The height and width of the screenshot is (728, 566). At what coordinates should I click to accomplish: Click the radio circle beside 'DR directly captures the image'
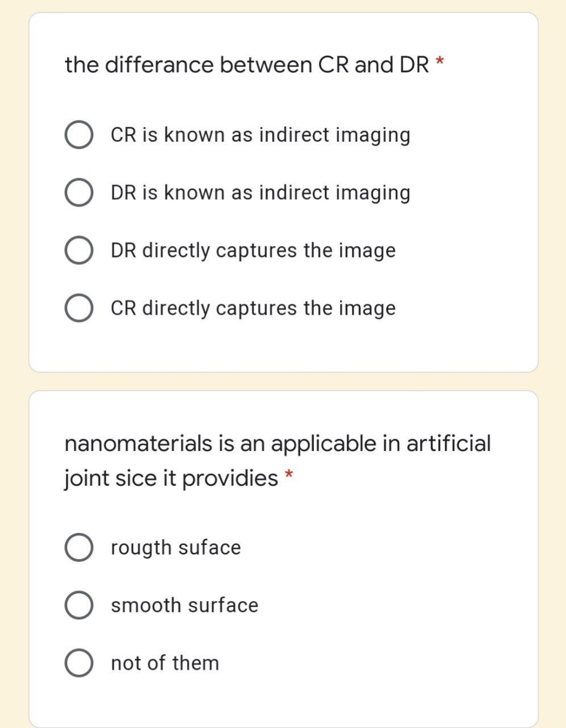80,250
